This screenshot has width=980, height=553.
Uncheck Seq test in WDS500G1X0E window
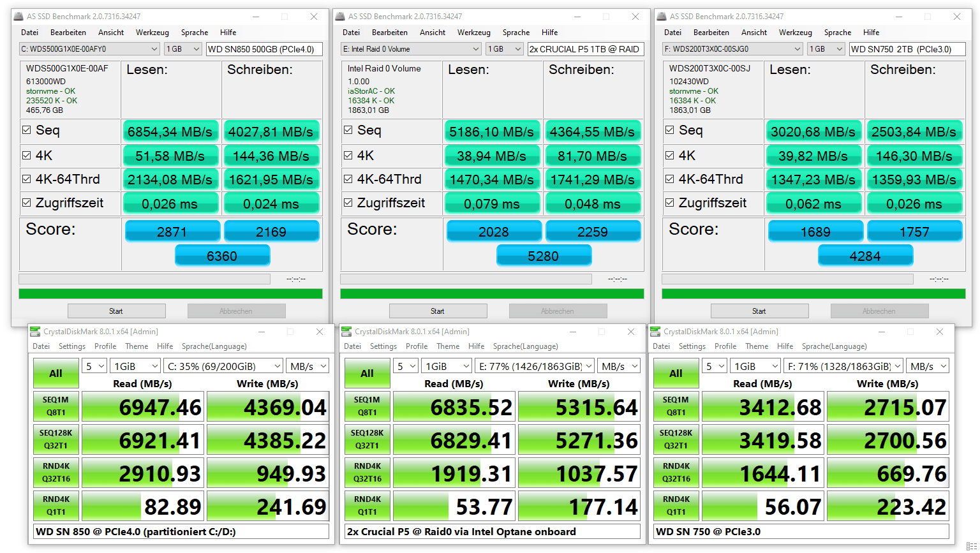pos(26,129)
